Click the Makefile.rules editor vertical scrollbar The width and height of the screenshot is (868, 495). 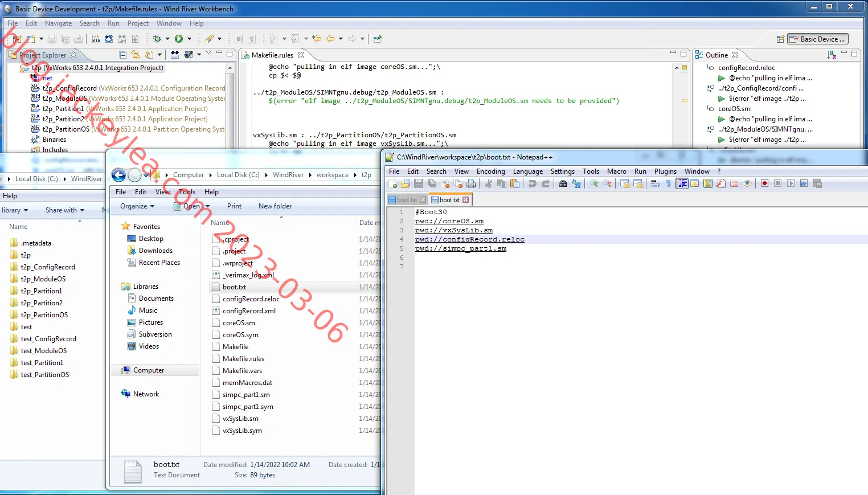tap(677, 105)
